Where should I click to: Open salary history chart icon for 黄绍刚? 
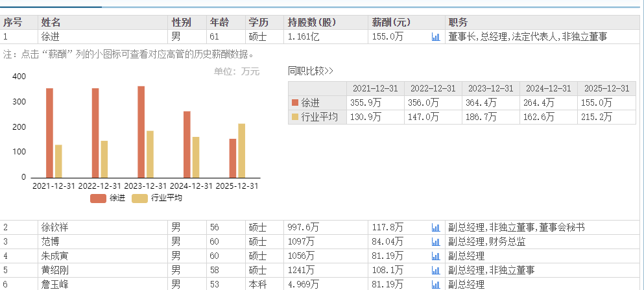pyautogui.click(x=436, y=271)
